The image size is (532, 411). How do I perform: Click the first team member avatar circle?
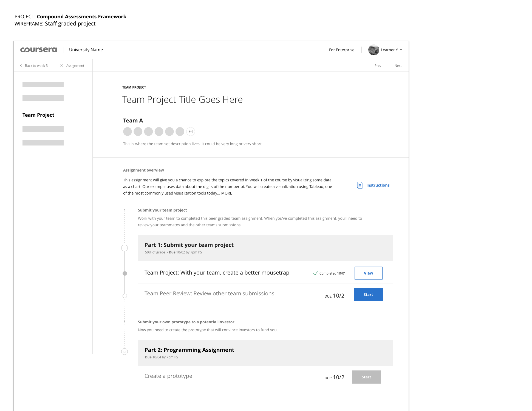[x=128, y=132]
